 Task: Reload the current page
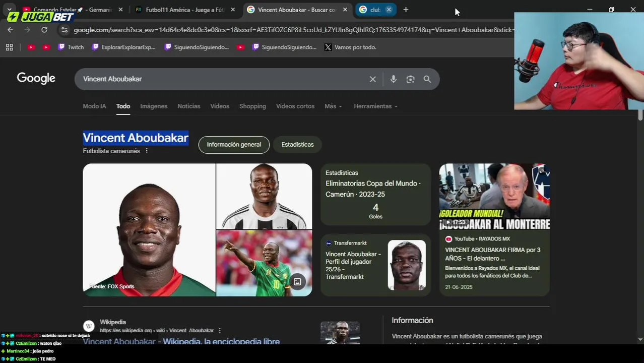44,30
